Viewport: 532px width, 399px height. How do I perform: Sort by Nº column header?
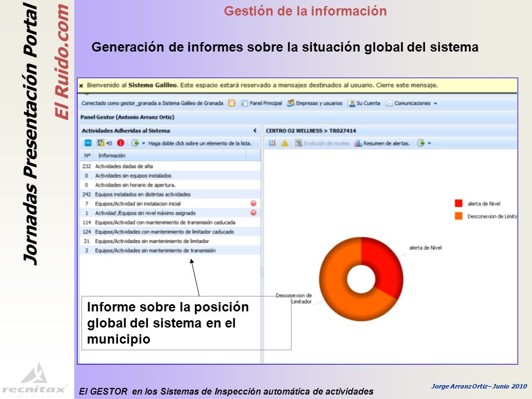coord(87,155)
